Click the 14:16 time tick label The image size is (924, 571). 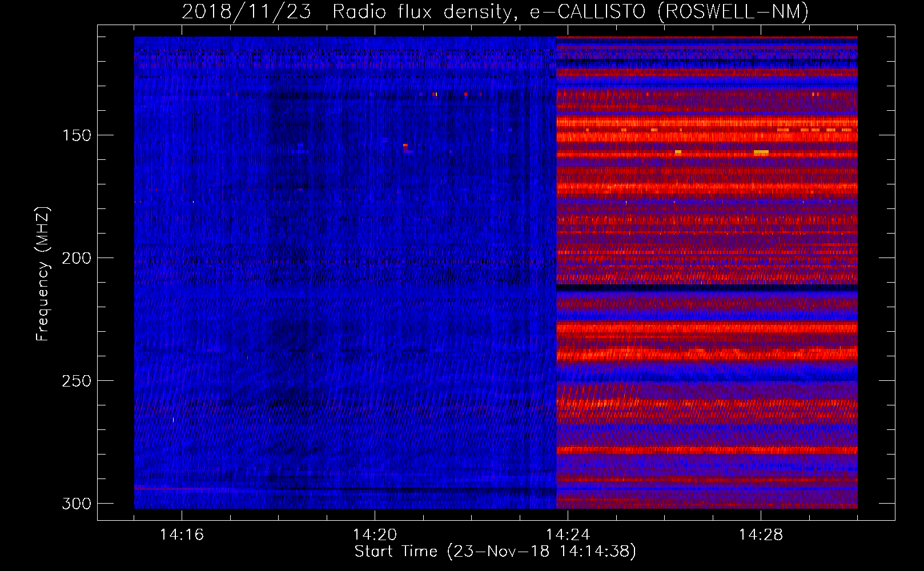coord(182,535)
